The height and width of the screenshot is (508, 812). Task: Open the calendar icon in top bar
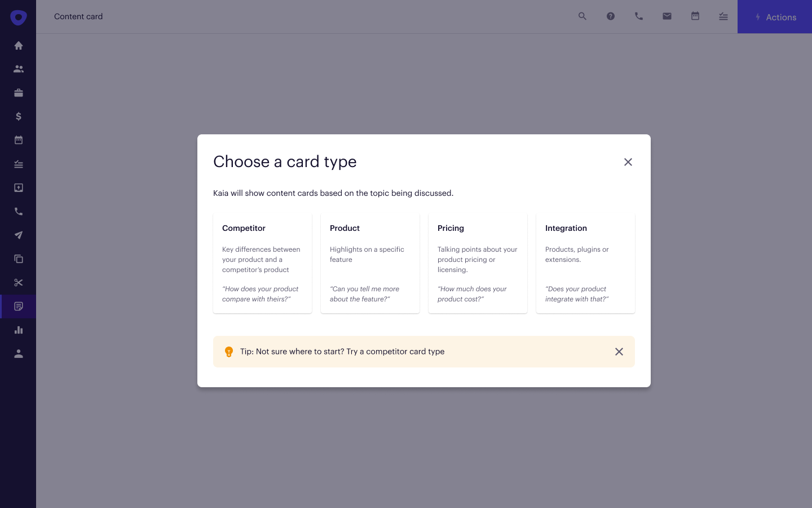click(695, 16)
